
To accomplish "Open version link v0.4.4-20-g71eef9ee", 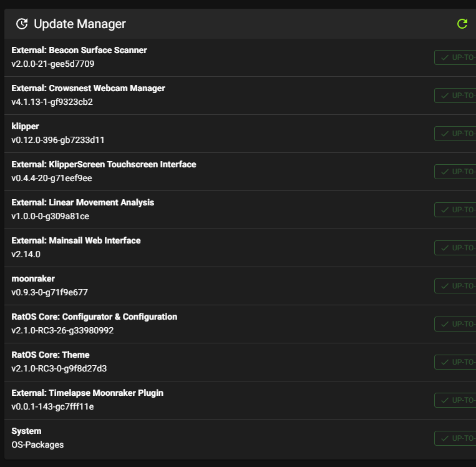I will [52, 178].
